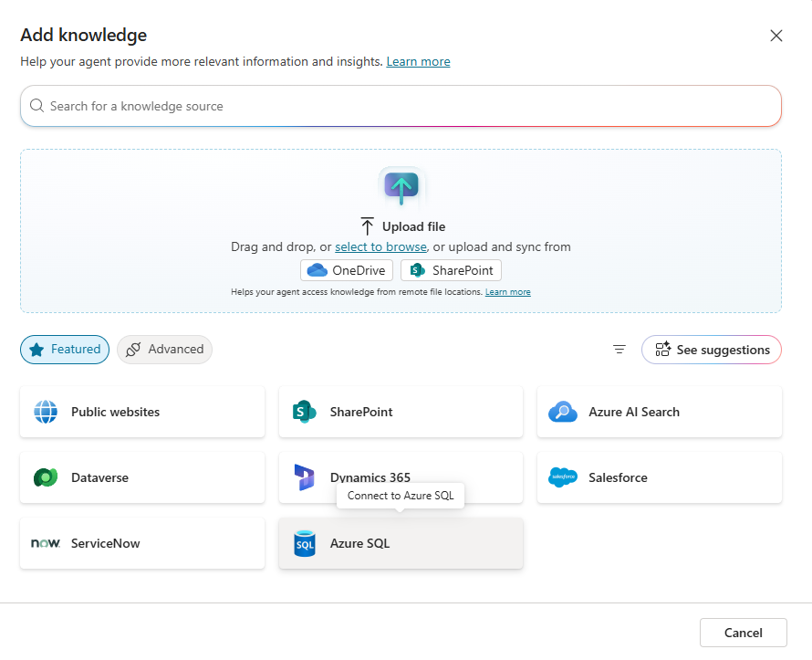Click the Dynamics 365 logo icon
The height and width of the screenshot is (660, 812).
[304, 477]
